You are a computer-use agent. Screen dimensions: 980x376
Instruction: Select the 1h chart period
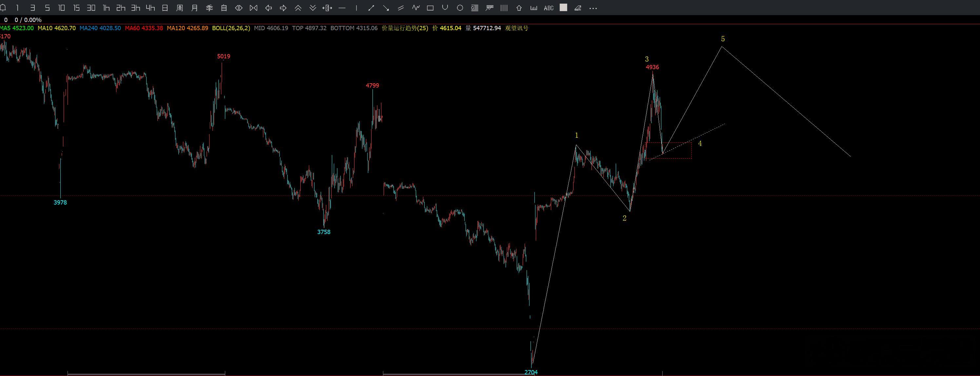click(106, 8)
